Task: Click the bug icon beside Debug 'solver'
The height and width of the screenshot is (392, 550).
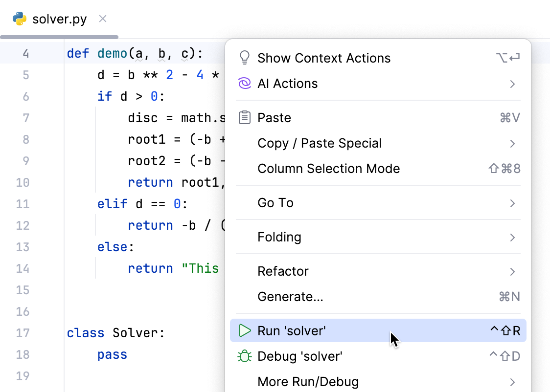Action: 245,356
